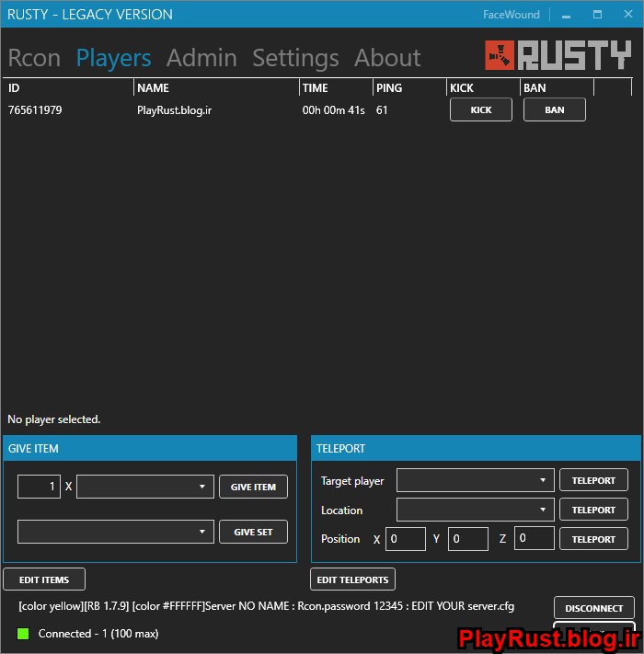
Task: Open the Target player dropdown
Action: click(x=475, y=480)
